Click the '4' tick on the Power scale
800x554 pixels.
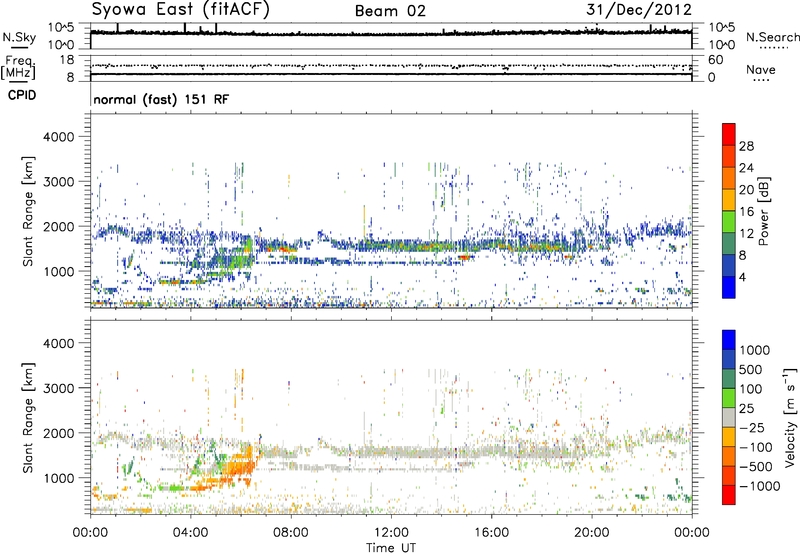(742, 277)
